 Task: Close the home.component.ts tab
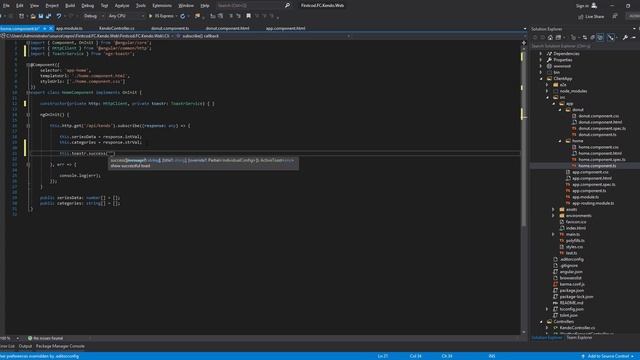pos(51,29)
